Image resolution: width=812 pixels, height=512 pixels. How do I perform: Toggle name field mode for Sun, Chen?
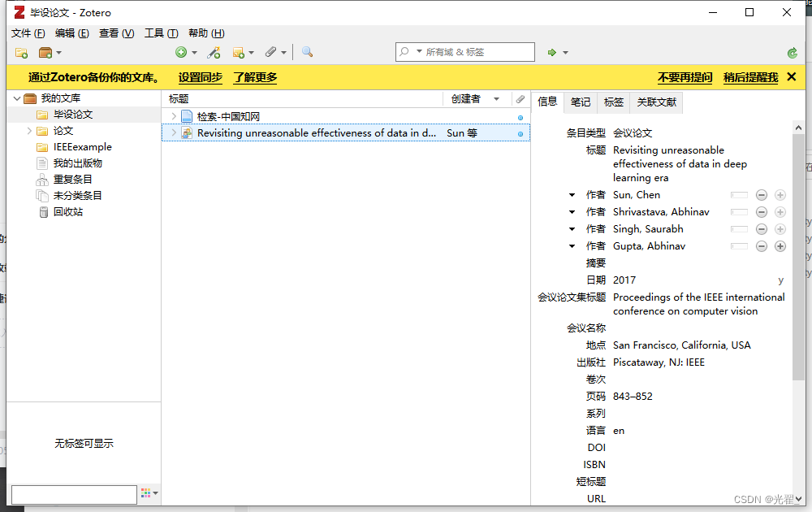739,195
